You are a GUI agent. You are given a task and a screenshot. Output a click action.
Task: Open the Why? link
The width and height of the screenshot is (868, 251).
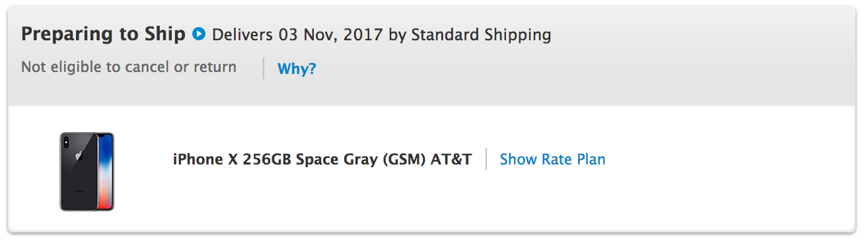(297, 69)
